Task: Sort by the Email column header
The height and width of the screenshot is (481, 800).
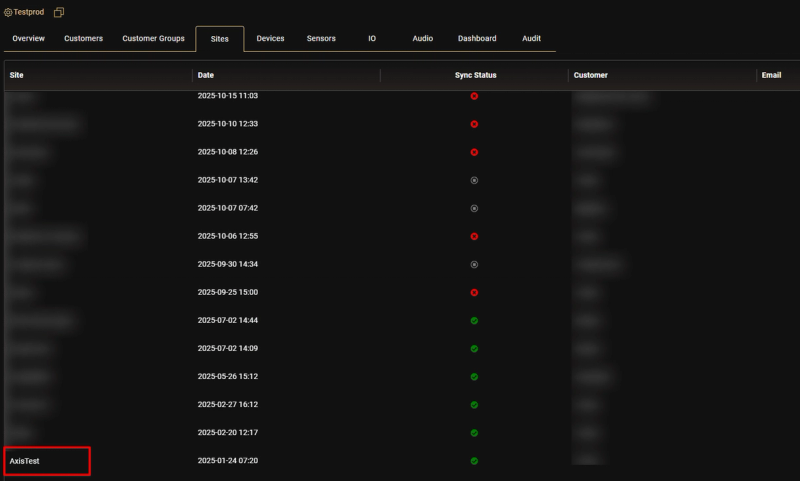Action: tap(771, 75)
